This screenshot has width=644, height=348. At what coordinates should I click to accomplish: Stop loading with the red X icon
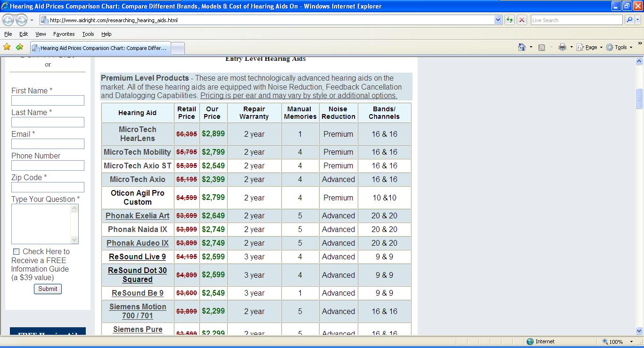521,20
